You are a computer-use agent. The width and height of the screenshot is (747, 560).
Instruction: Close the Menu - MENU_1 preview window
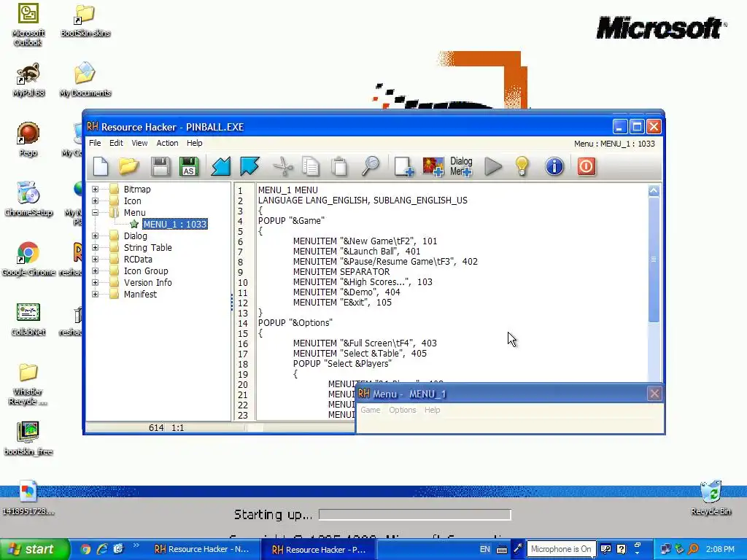click(654, 394)
